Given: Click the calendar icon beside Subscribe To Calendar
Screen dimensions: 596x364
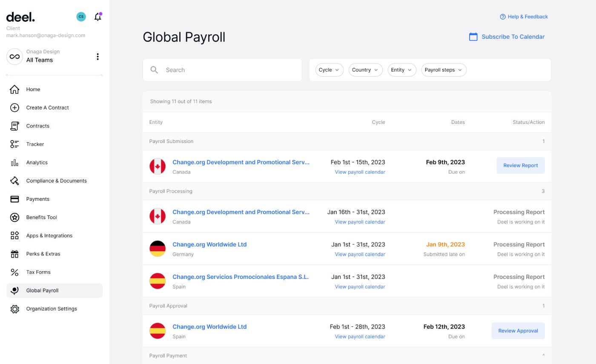Looking at the screenshot, I should click(x=473, y=37).
